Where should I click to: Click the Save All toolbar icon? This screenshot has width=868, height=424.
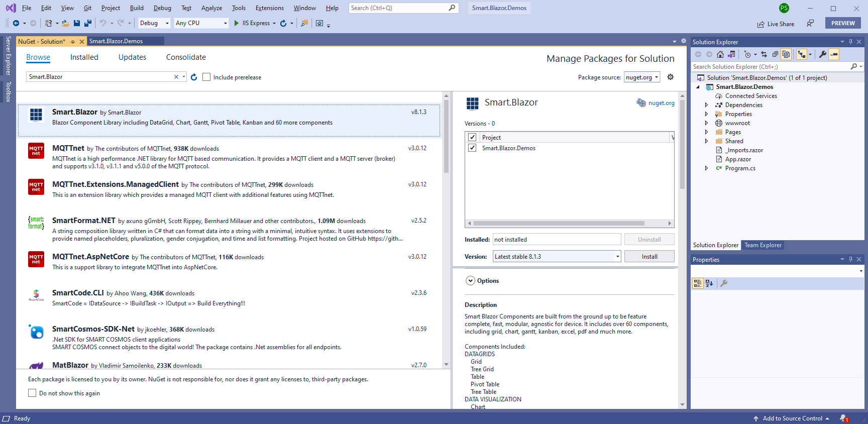[x=88, y=23]
